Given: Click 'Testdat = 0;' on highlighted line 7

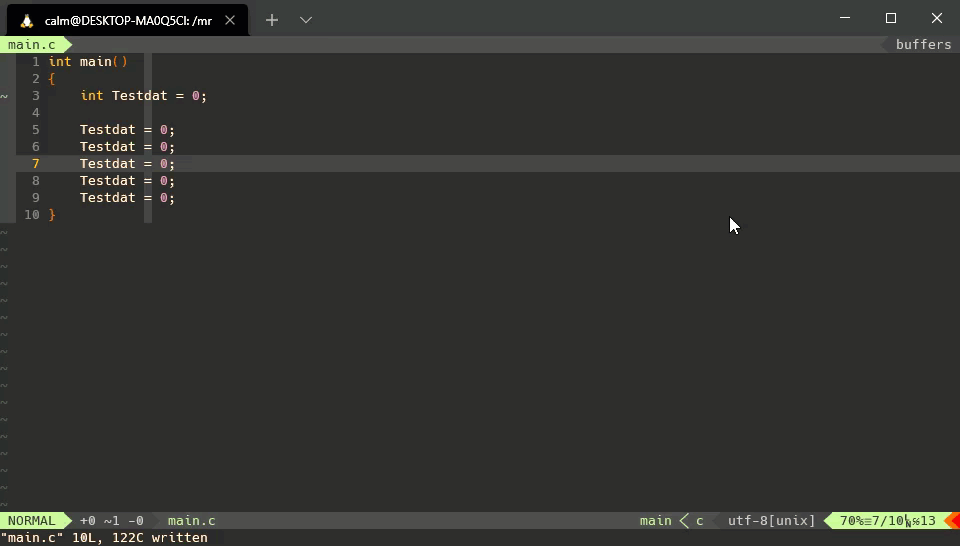Looking at the screenshot, I should point(127,163).
